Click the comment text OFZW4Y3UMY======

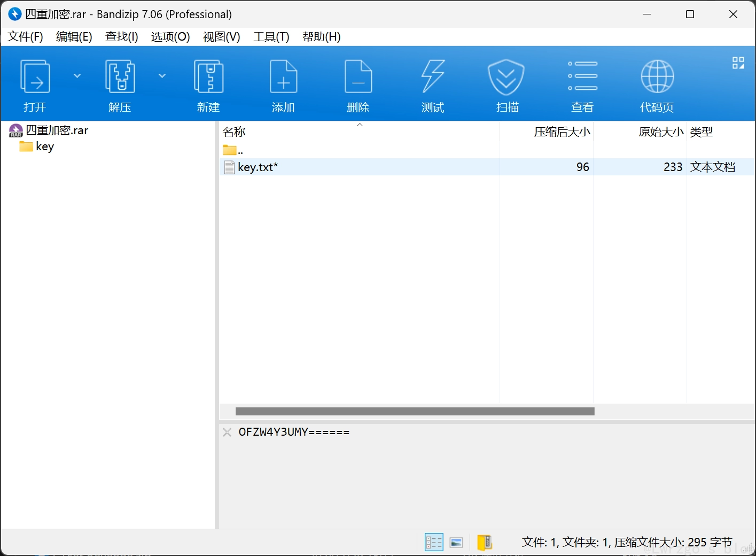294,432
